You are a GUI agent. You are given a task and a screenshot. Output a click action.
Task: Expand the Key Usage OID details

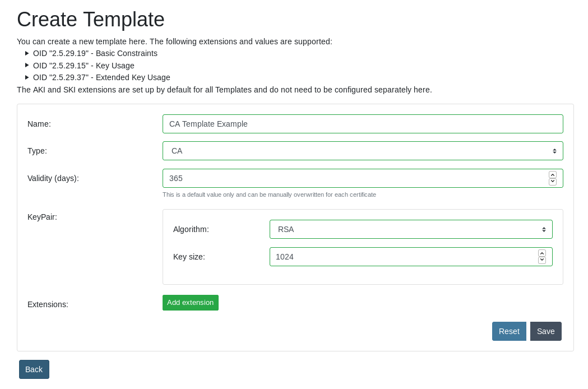pos(27,66)
